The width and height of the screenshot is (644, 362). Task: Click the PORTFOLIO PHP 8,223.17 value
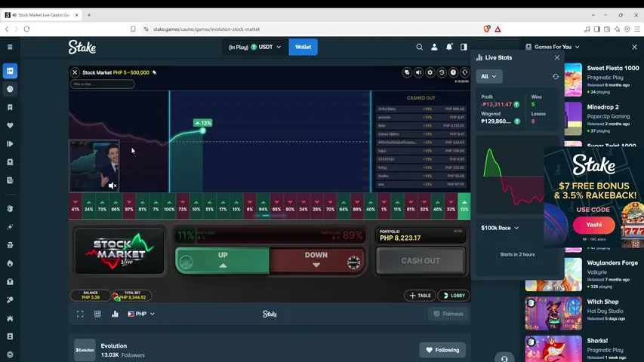point(400,238)
